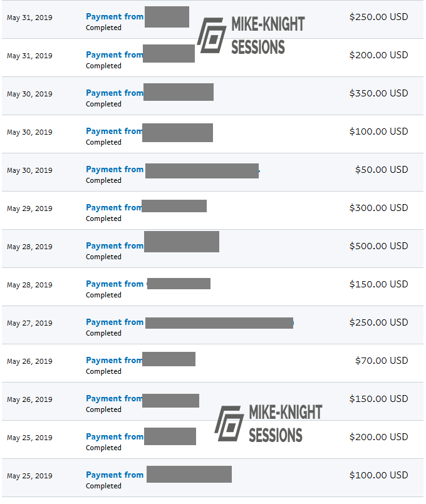The width and height of the screenshot is (426, 504).
Task: Select the $70.00 USD amount text
Action: click(382, 361)
